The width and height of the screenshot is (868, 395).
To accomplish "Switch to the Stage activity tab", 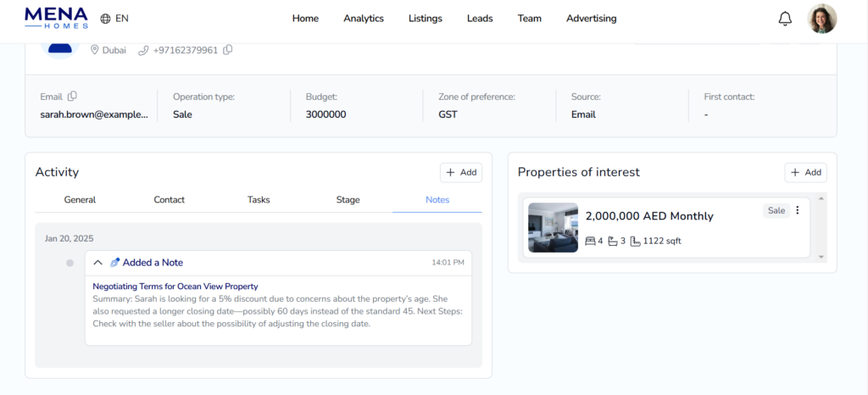I will (x=348, y=200).
